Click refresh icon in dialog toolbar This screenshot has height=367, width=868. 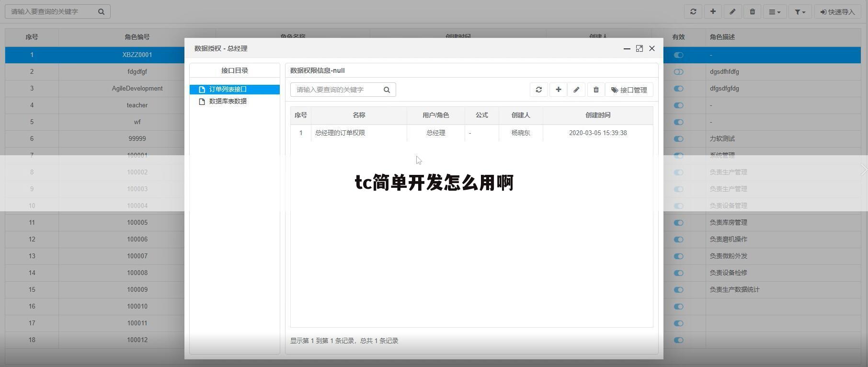point(539,90)
